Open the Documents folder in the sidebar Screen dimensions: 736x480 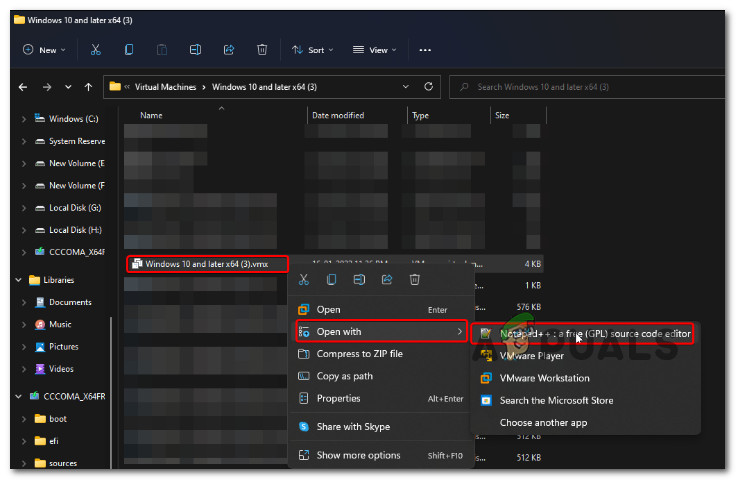coord(70,302)
